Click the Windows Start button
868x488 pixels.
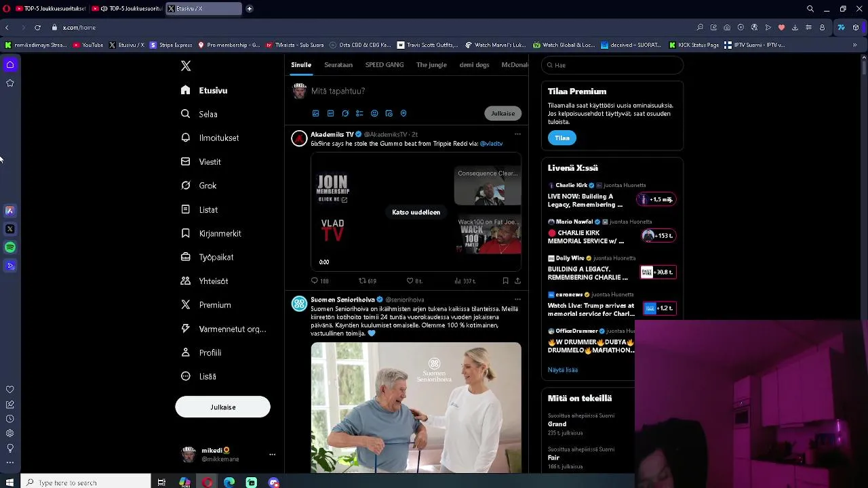(x=9, y=483)
